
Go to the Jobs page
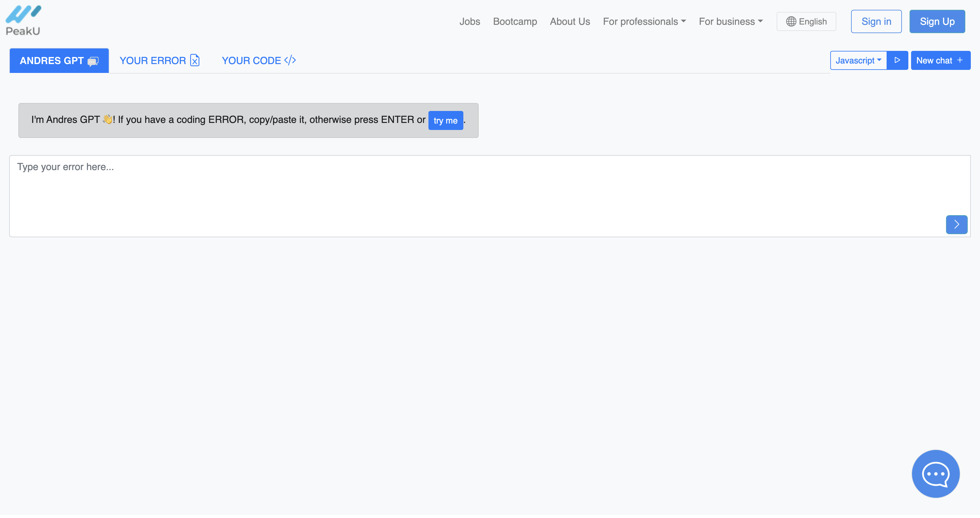click(x=469, y=21)
